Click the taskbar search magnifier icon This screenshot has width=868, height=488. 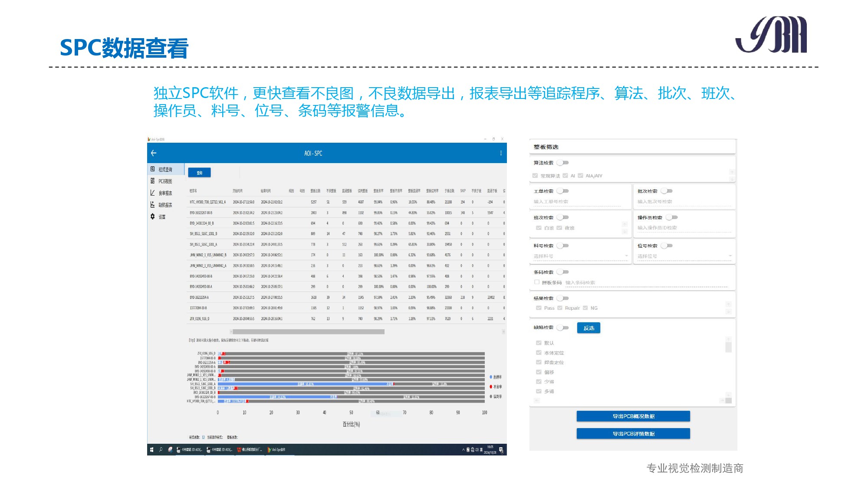pos(161,450)
